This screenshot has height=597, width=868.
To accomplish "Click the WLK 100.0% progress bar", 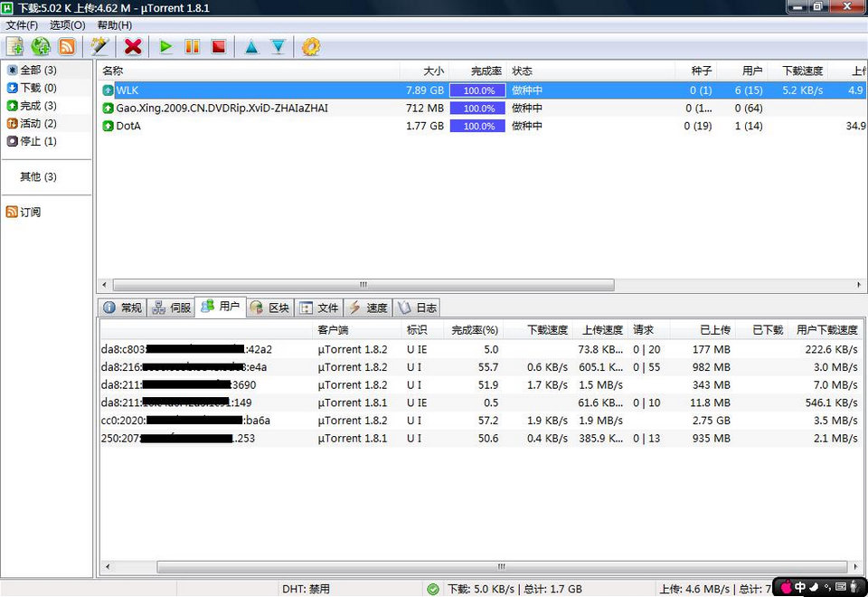I will coord(477,90).
